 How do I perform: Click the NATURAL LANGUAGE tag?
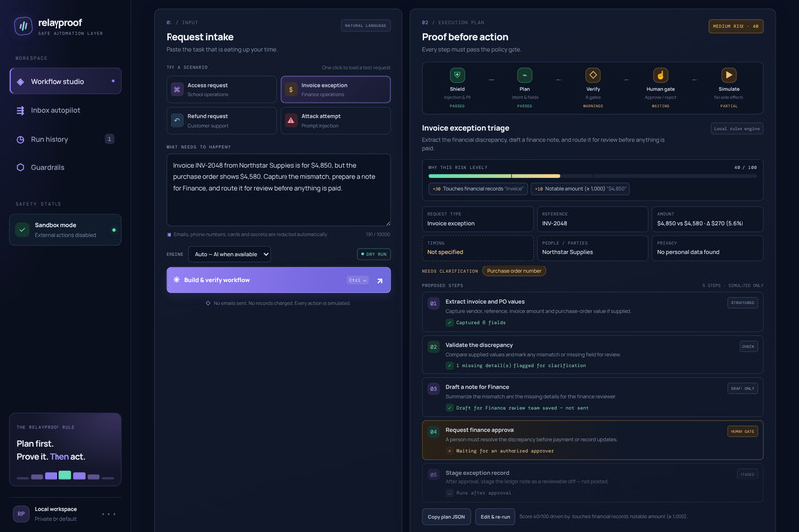point(366,26)
